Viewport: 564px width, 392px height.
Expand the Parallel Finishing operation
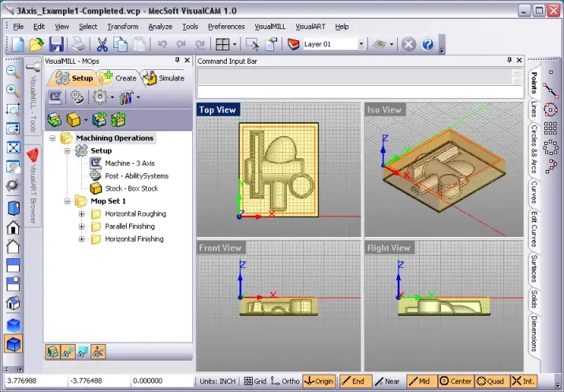click(x=82, y=227)
